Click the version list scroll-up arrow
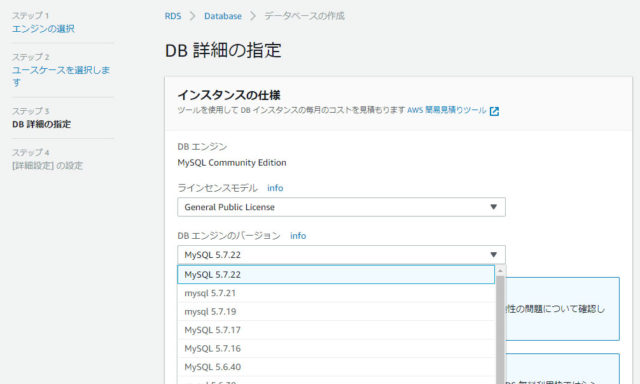 coord(500,271)
